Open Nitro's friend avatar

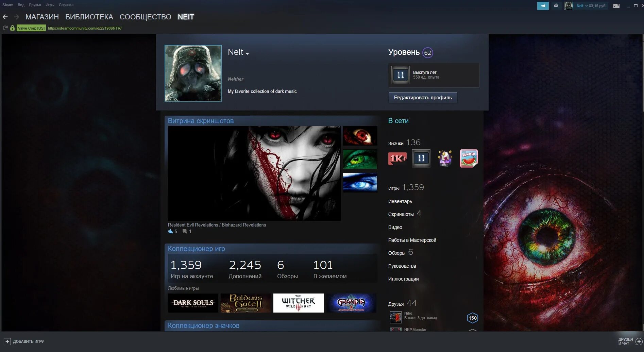pyautogui.click(x=395, y=317)
